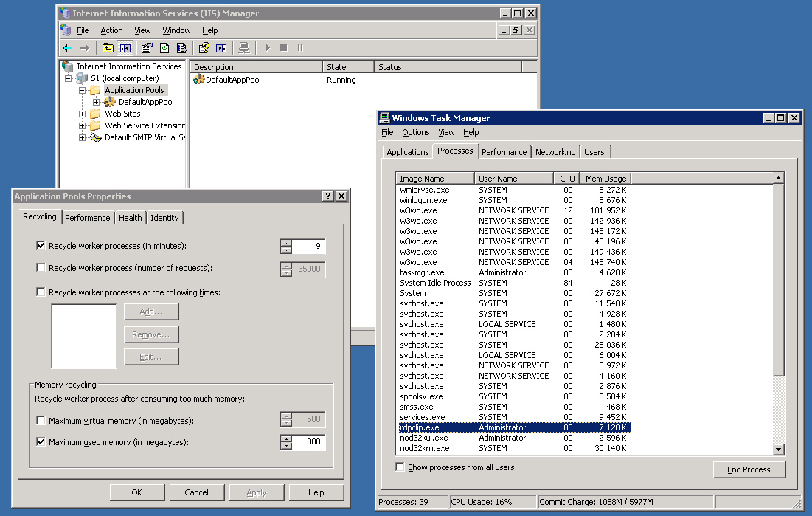Image resolution: width=812 pixels, height=516 pixels.
Task: Click the yellow question-mark Help toolbar icon
Action: (x=204, y=48)
